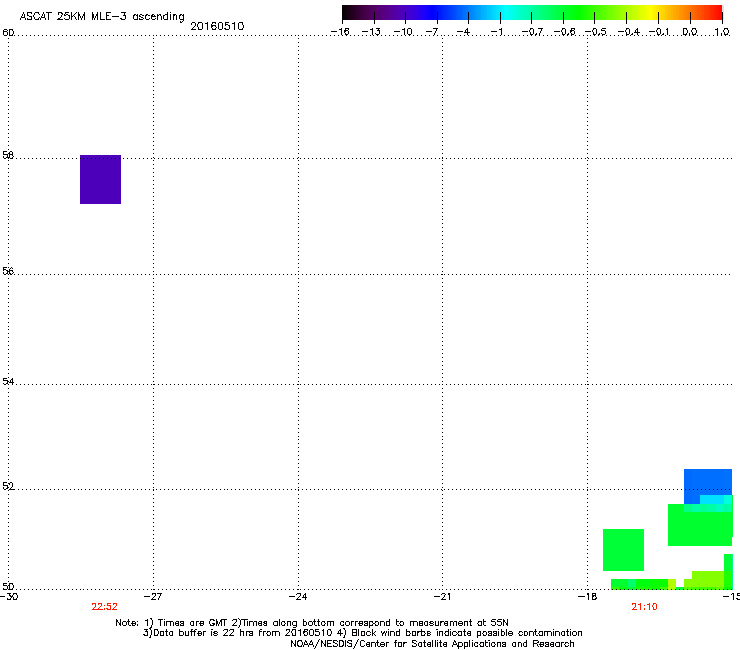Click the latitude axis label "56"

coord(8,271)
